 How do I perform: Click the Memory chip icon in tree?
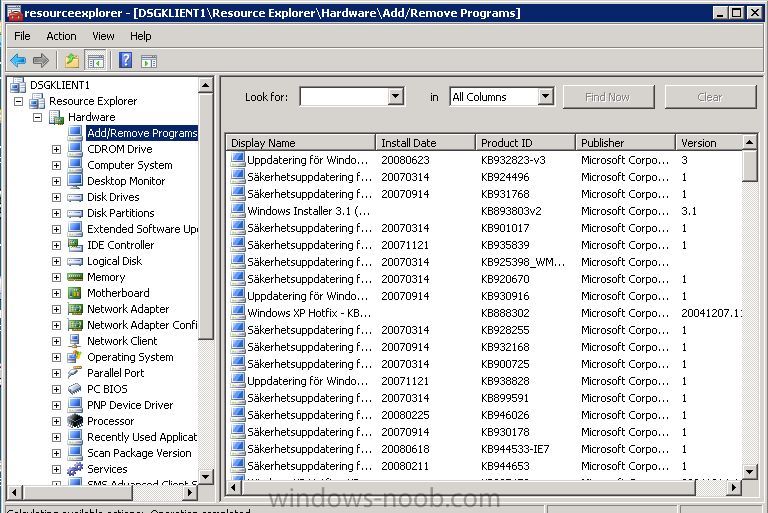[75, 277]
